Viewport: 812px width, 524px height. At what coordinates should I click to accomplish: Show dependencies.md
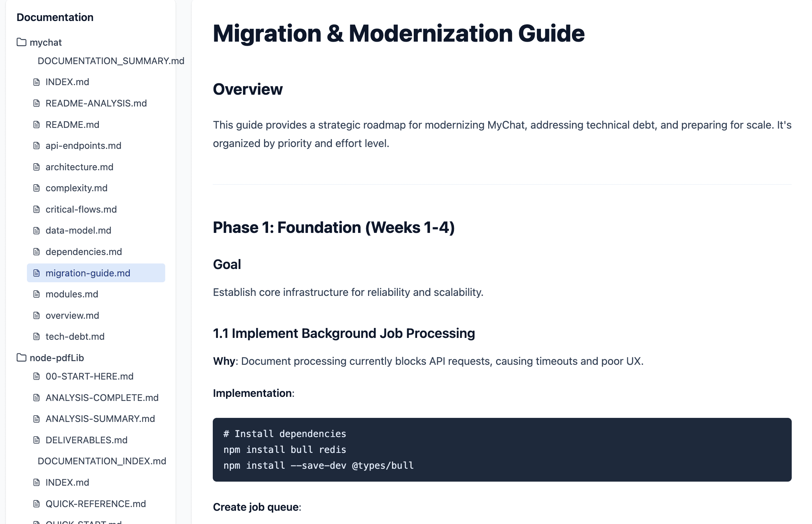(x=96, y=252)
